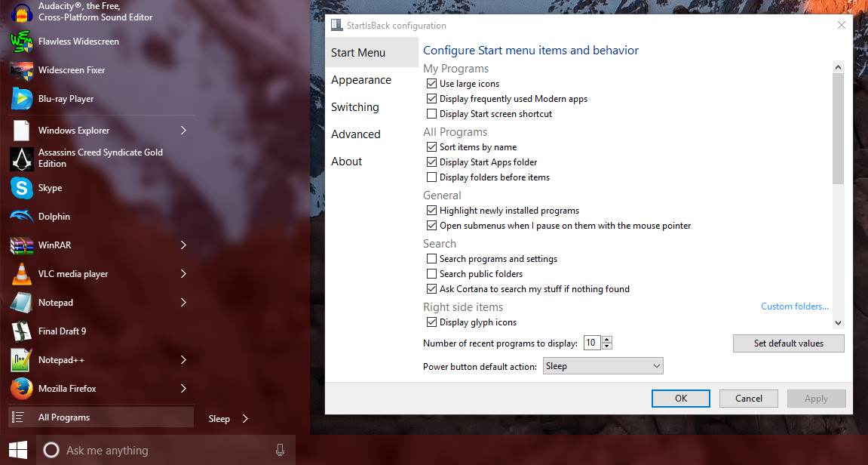Decrease number of recent programs
Viewport: 868px width, 465px height.
(607, 346)
